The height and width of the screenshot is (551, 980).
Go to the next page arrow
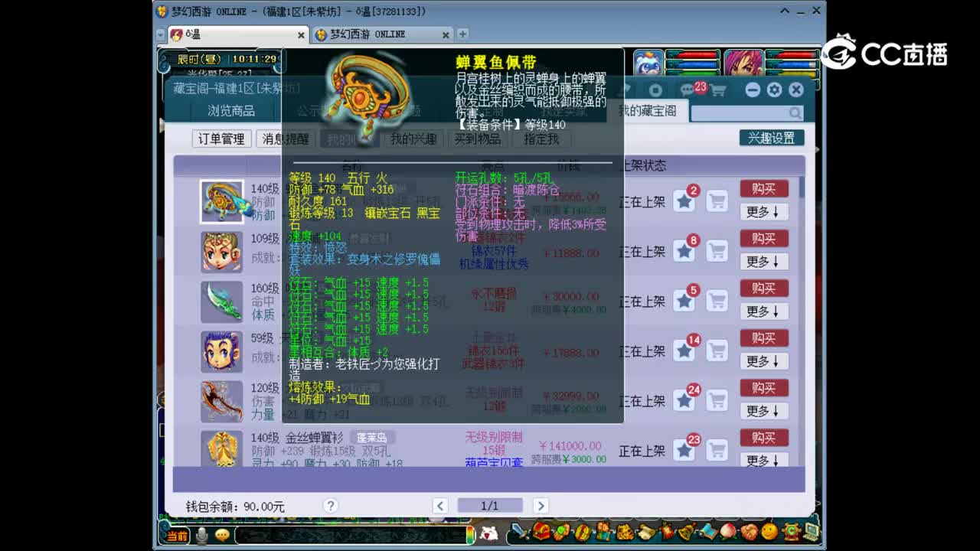[541, 506]
